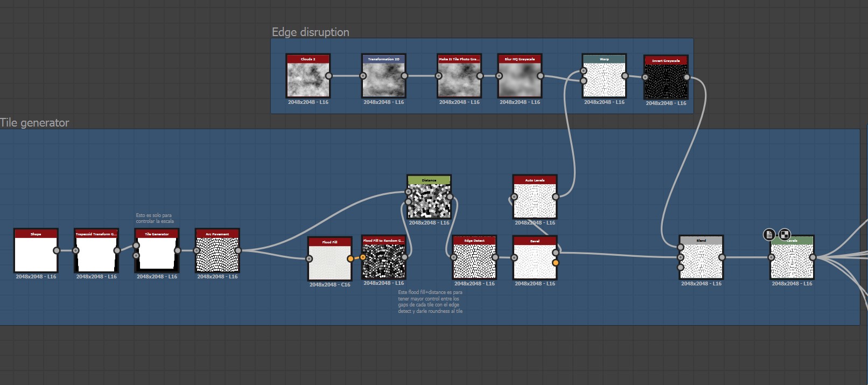Select the Invert Grayscale node
This screenshot has width=868, height=385.
pos(666,77)
